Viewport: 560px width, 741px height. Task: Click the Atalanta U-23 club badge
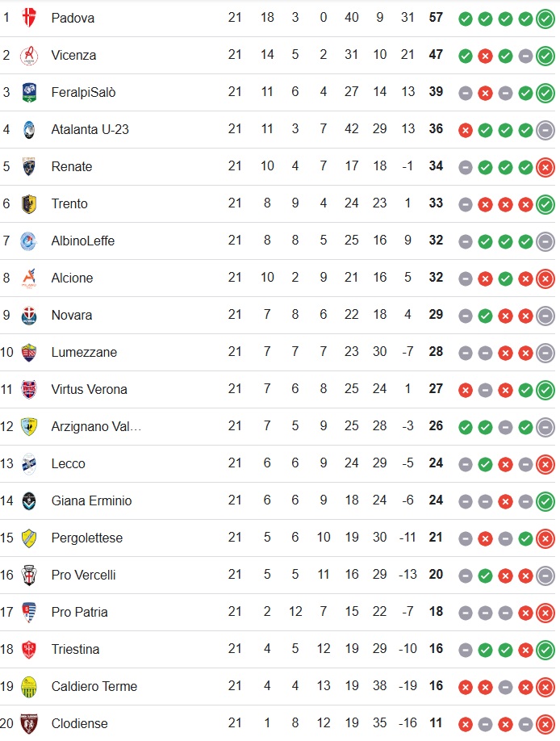[x=29, y=129]
